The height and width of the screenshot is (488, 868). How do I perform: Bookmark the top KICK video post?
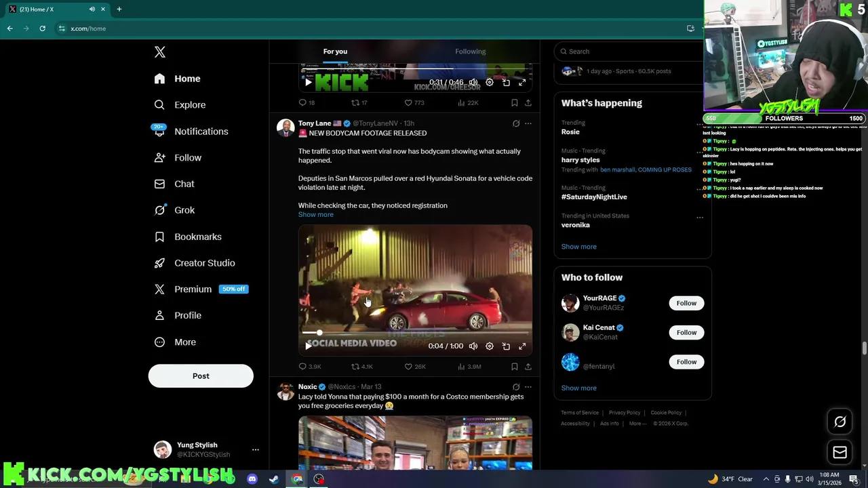[x=515, y=103]
